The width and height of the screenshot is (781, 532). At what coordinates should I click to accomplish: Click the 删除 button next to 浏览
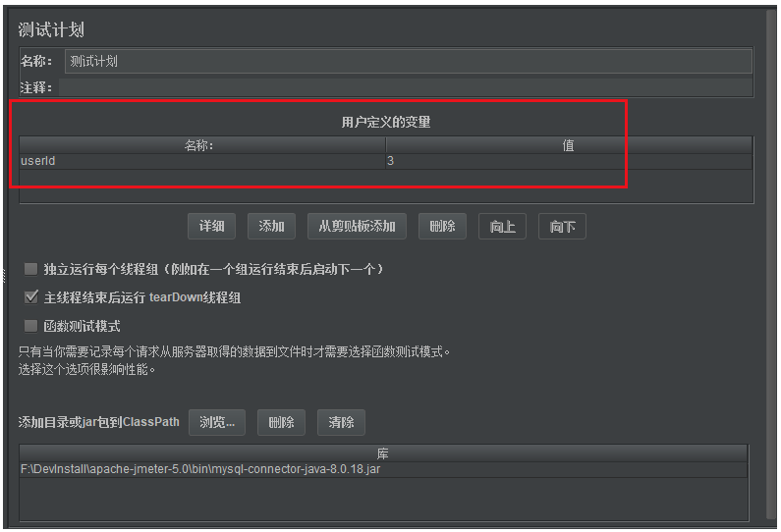click(281, 422)
